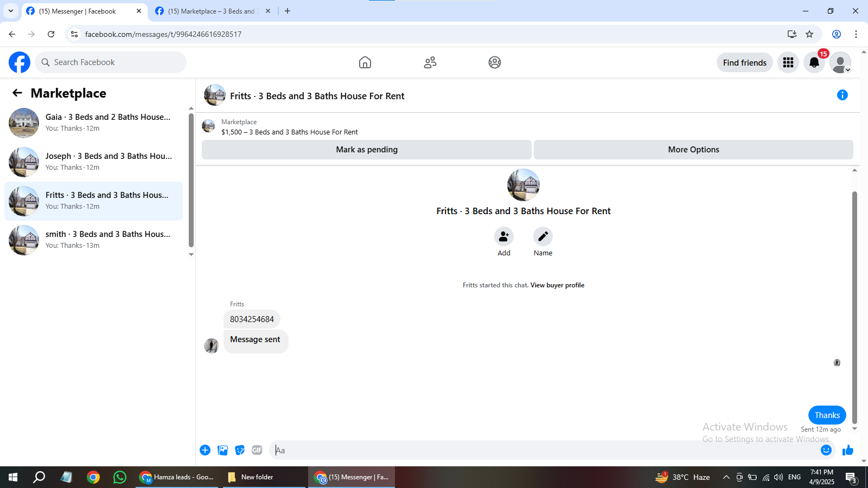This screenshot has height=488, width=868.
Task: Open the Windows Start menu
Action: pyautogui.click(x=13, y=477)
